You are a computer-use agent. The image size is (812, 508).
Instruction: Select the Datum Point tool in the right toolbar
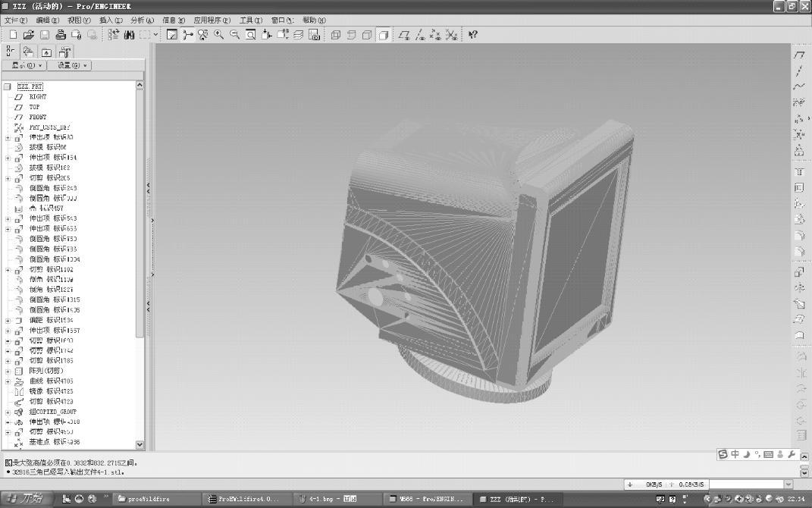[x=800, y=118]
